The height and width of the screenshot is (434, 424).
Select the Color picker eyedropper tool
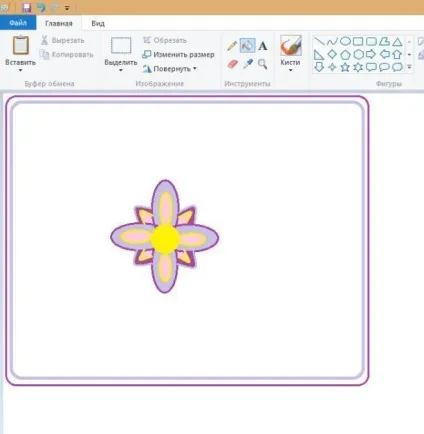(x=248, y=64)
